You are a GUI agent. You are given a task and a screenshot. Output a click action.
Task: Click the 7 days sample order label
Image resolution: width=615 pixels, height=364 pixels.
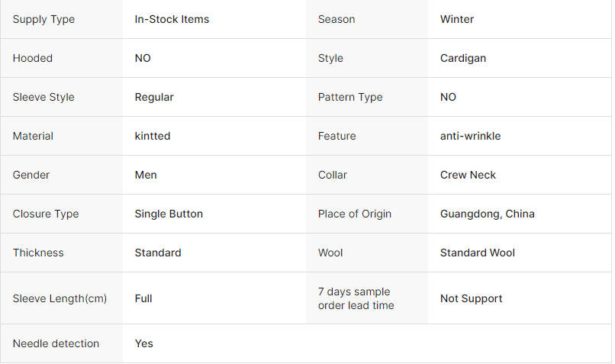coord(356,298)
